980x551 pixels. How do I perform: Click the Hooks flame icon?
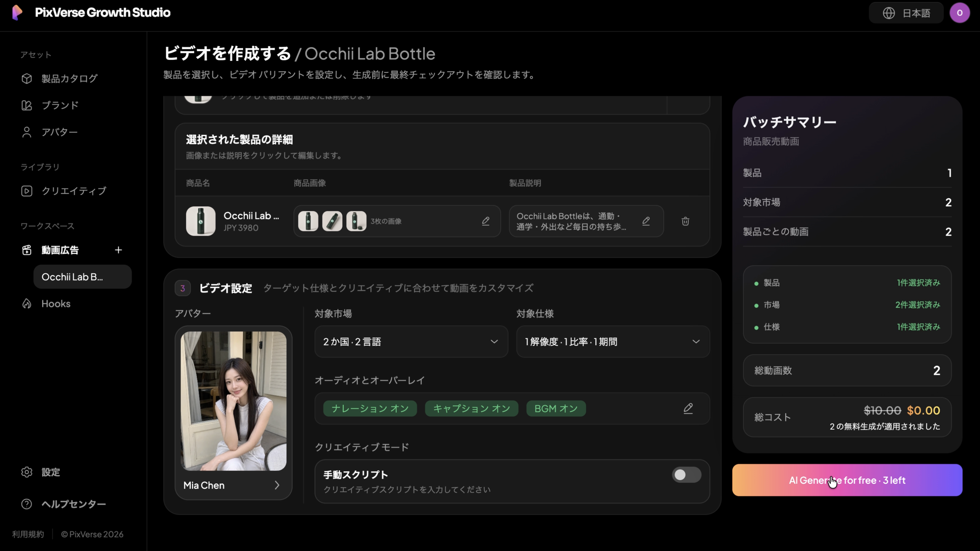[x=27, y=304]
